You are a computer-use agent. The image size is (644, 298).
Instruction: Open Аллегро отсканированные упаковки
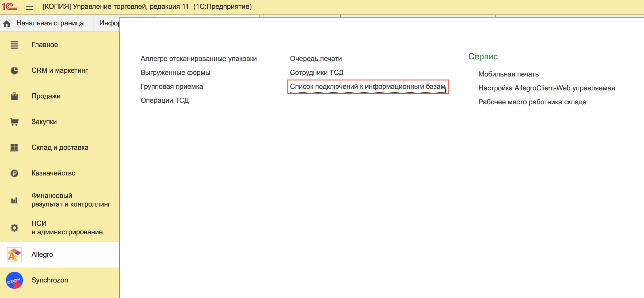[x=199, y=59]
